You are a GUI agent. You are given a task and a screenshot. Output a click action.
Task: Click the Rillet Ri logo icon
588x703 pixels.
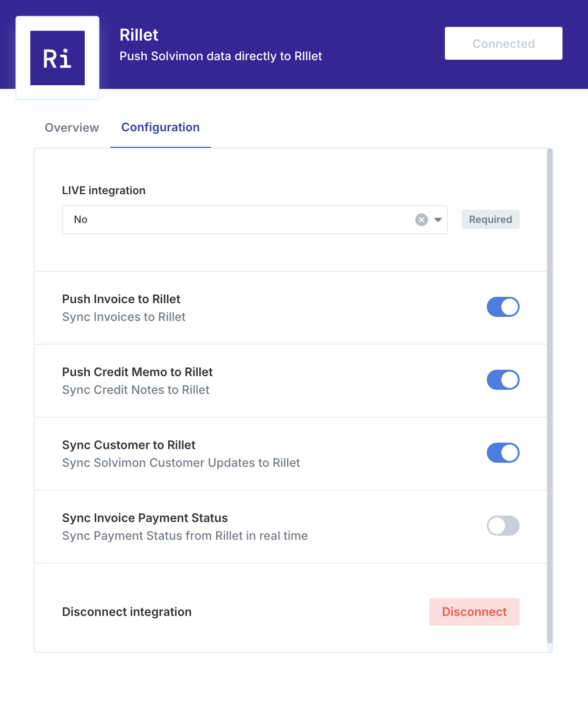(57, 58)
